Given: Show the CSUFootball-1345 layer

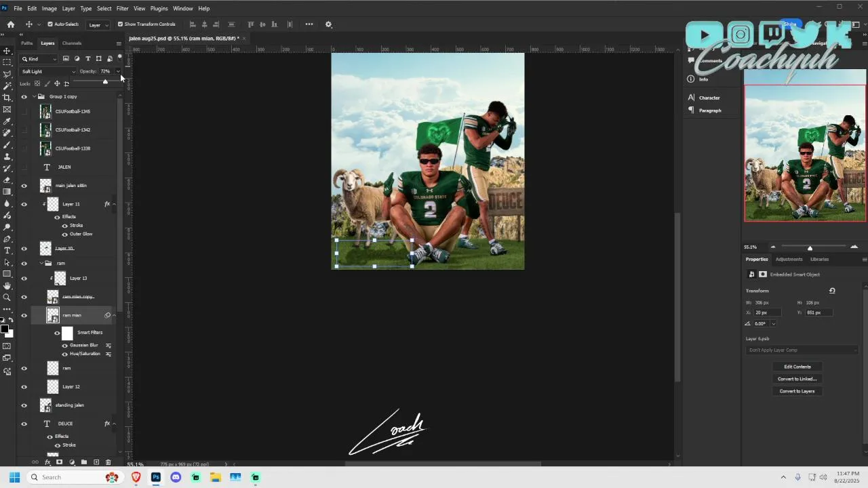Looking at the screenshot, I should tap(24, 111).
